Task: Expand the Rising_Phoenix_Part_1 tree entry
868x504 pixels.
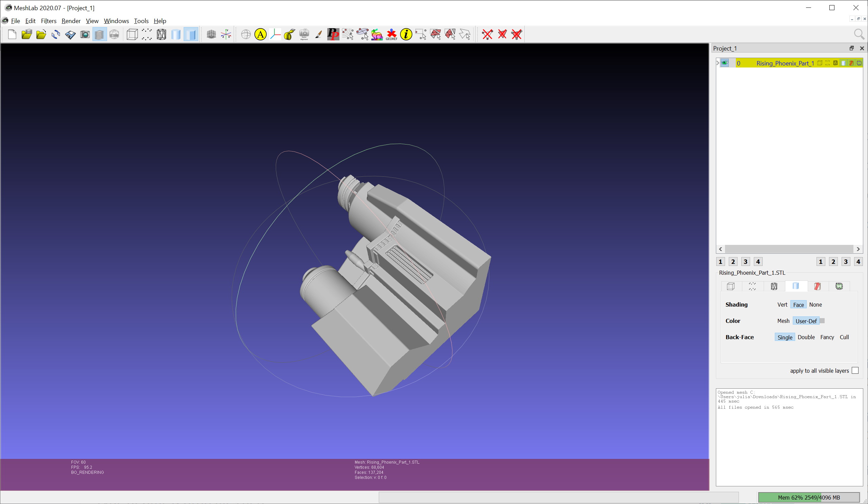Action: 718,63
